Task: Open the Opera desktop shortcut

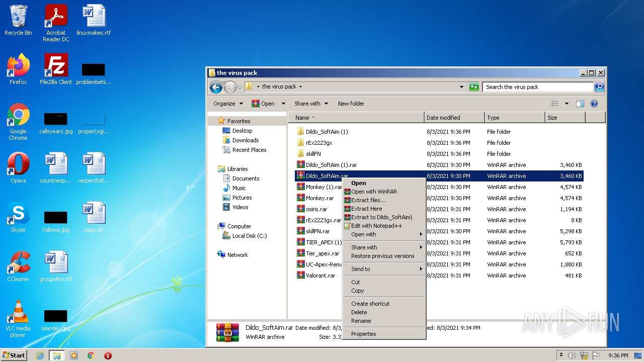Action: [18, 168]
